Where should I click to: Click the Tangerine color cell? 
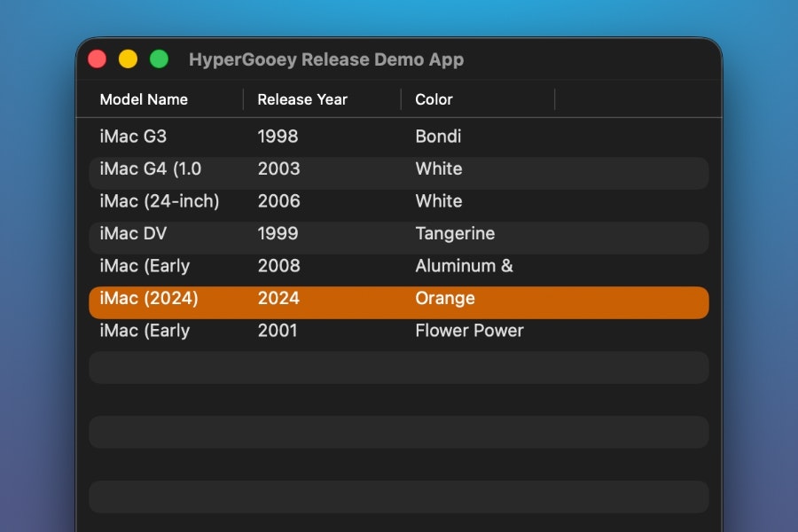tap(455, 234)
